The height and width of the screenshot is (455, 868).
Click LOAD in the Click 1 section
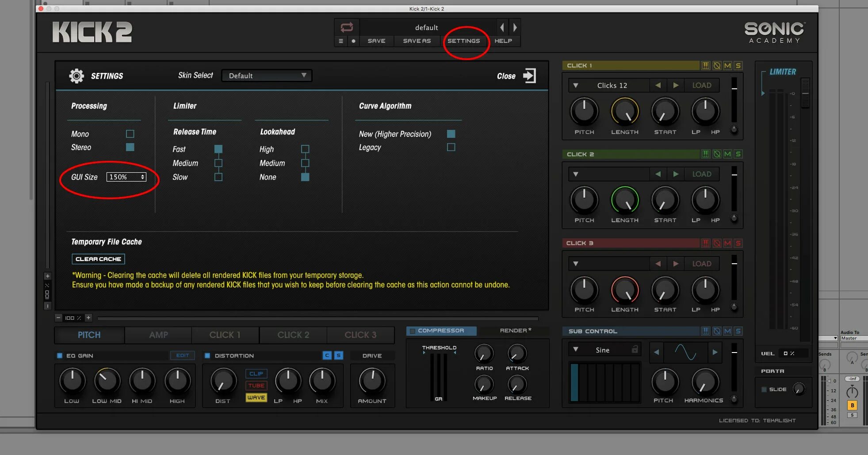(x=702, y=85)
